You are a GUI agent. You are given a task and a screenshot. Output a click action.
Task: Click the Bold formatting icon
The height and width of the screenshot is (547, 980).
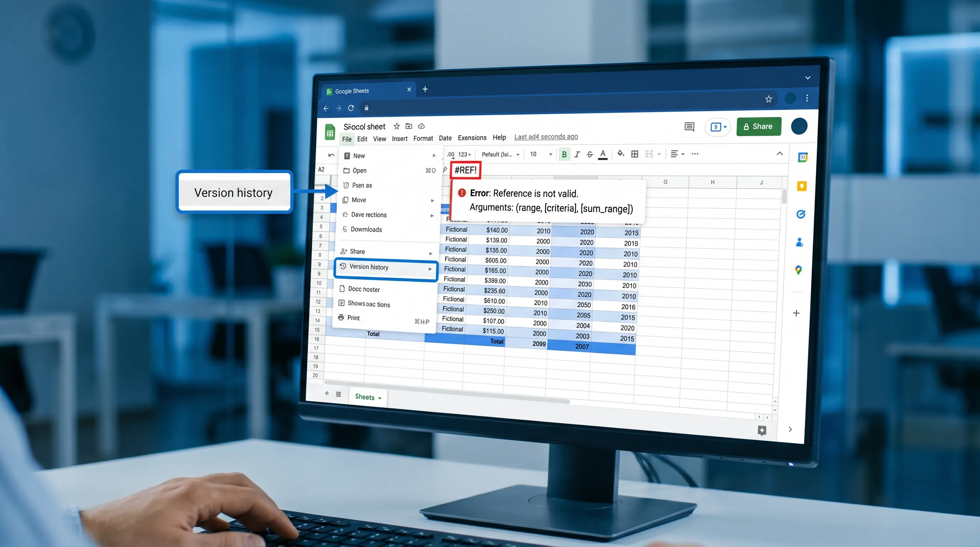pos(564,154)
